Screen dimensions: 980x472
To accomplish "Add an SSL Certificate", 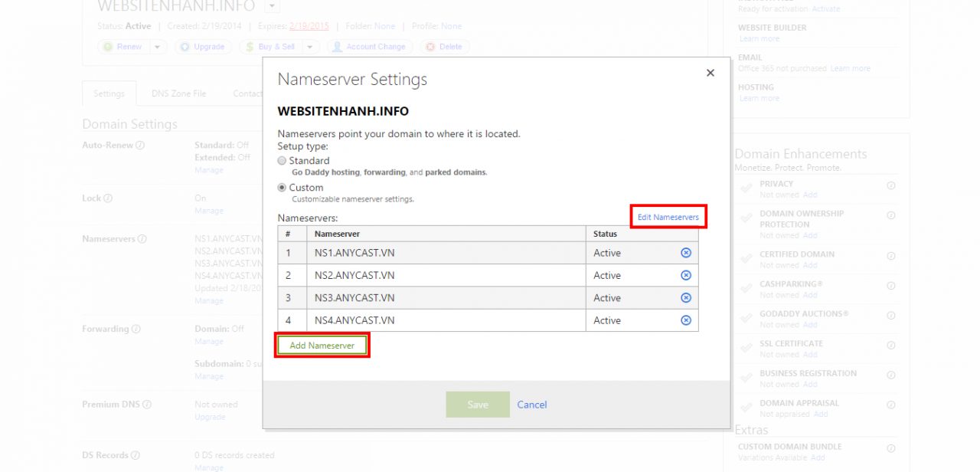I will 810,355.
